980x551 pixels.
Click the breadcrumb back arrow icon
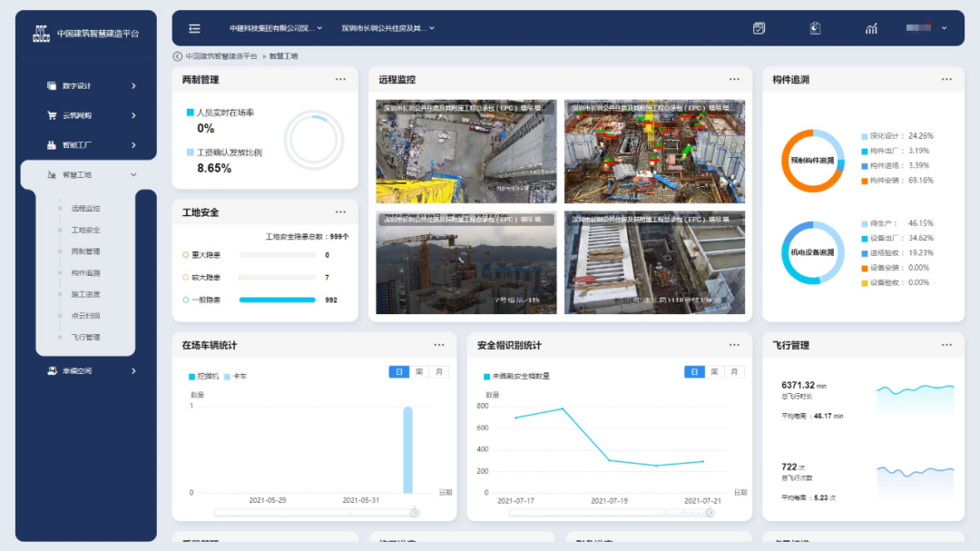(178, 56)
